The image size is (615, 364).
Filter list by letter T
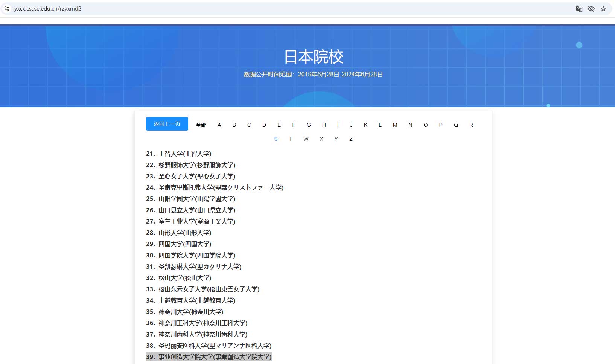click(291, 139)
